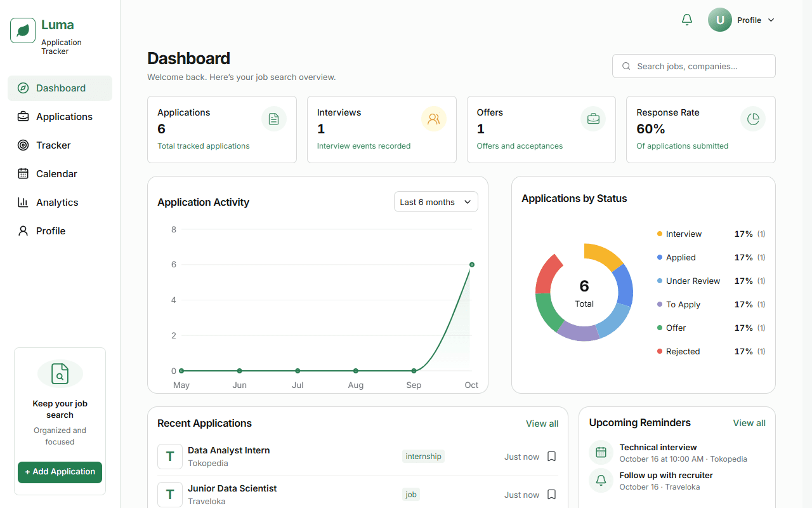Click the Profile label in the header
812x508 pixels.
click(x=749, y=20)
